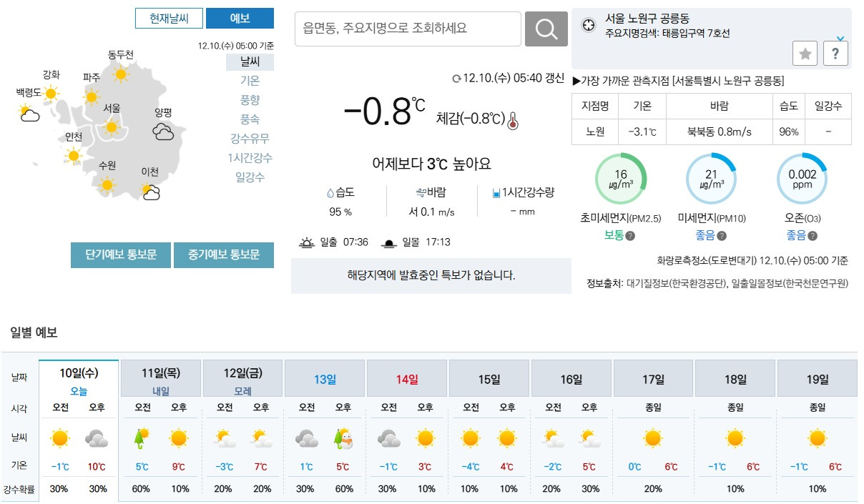Switch to the 예보 tab
The width and height of the screenshot is (864, 504).
tap(240, 19)
